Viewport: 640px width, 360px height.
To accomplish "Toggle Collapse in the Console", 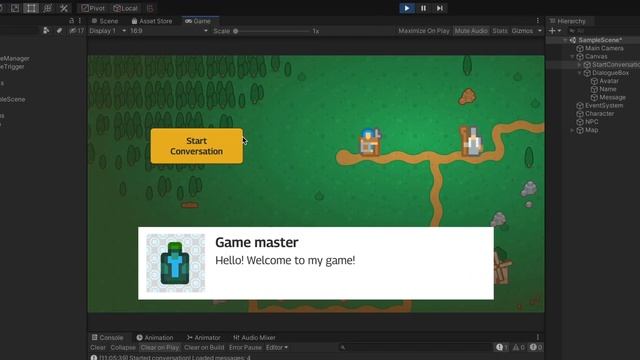I will tap(123, 347).
